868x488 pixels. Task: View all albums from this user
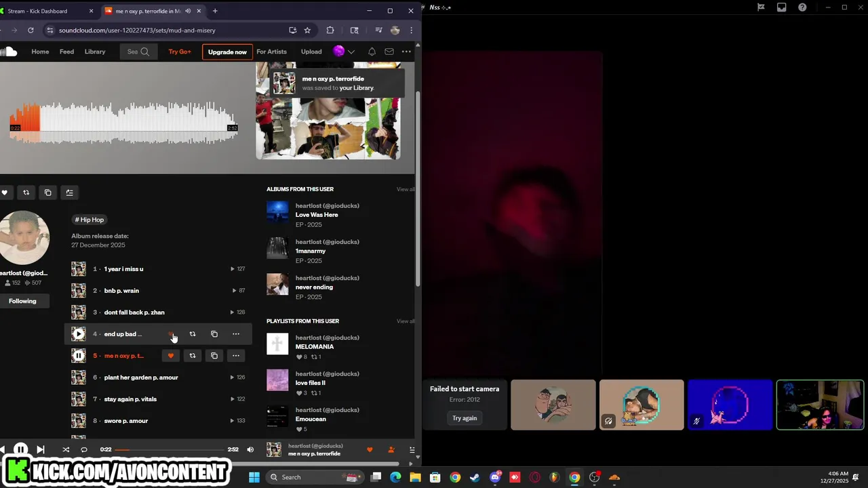(406, 189)
